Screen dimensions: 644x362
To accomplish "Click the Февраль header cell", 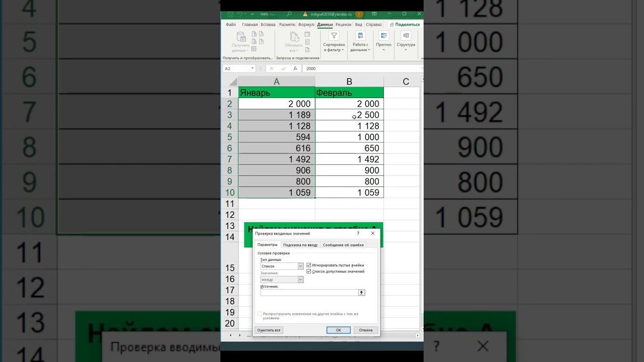I will click(x=349, y=93).
